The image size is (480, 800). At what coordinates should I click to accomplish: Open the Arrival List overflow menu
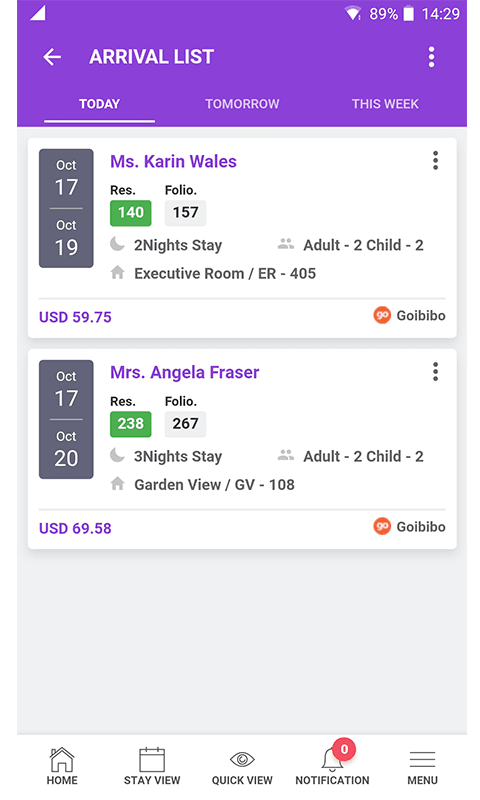tap(432, 57)
